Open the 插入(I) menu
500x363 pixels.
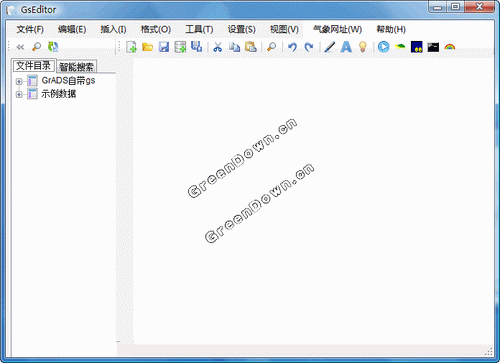pos(113,30)
